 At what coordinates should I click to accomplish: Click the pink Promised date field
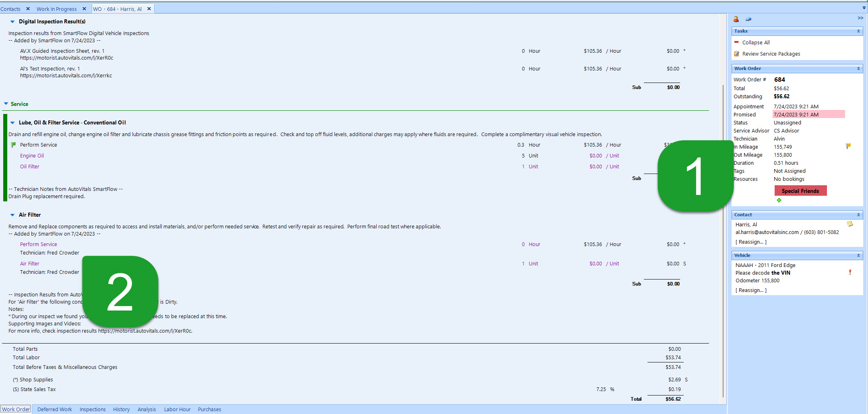[x=809, y=114]
